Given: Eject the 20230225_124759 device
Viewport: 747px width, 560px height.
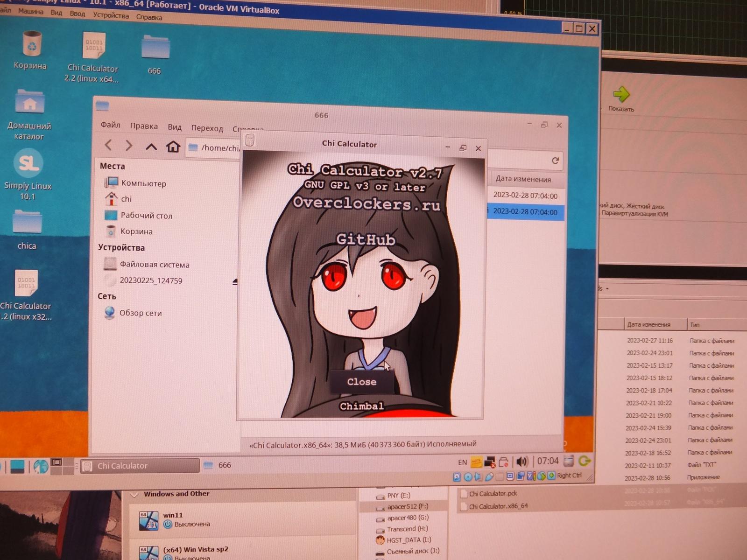Looking at the screenshot, I should (x=235, y=281).
